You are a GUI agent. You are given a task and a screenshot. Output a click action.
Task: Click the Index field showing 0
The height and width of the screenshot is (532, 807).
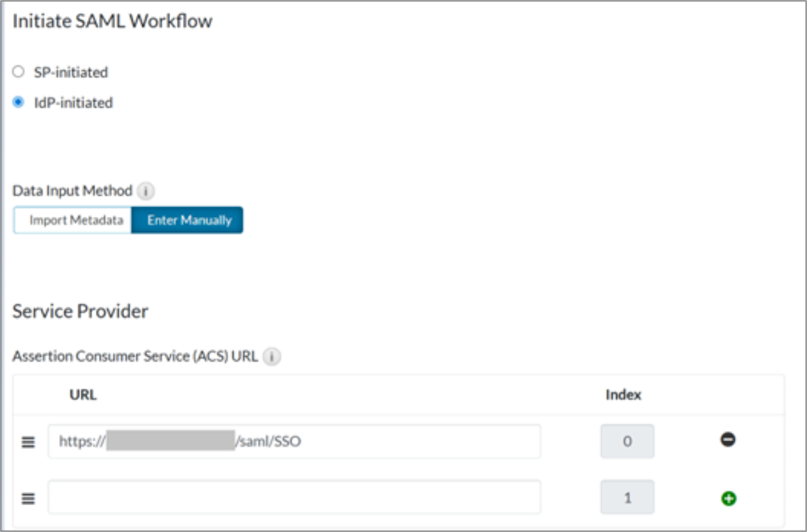point(627,441)
